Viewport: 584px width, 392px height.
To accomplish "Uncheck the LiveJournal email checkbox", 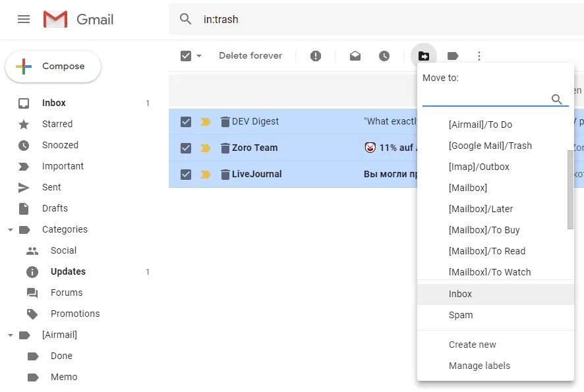I will pos(186,174).
